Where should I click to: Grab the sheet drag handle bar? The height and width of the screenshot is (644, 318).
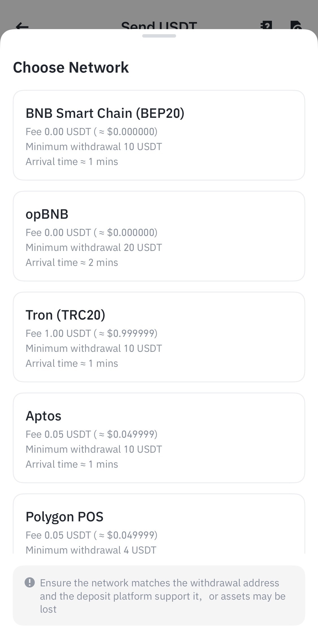pyautogui.click(x=159, y=36)
